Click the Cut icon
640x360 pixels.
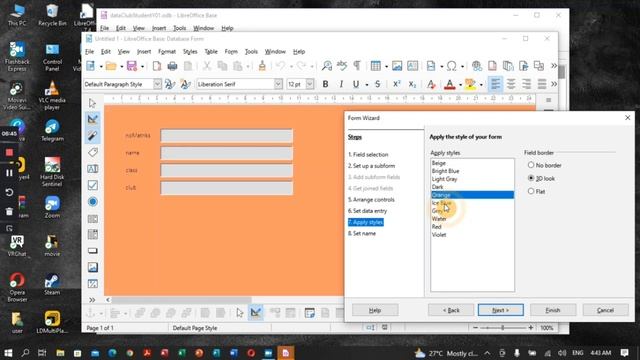(207, 66)
